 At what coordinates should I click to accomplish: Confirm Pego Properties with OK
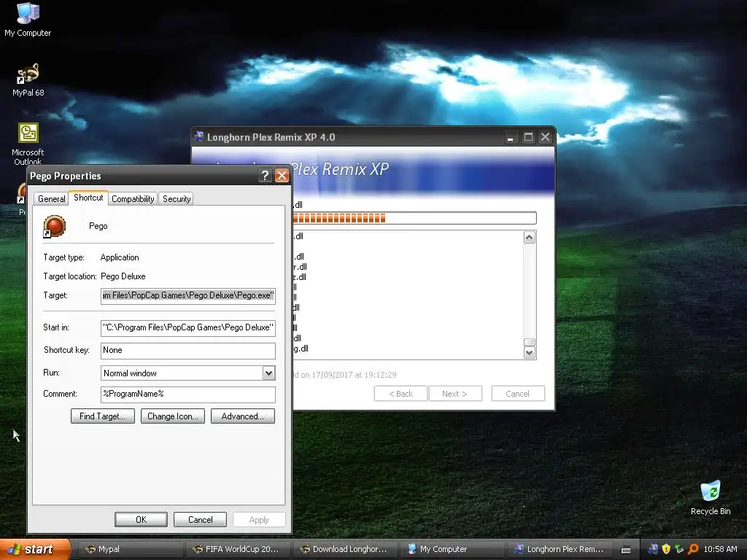tap(141, 519)
